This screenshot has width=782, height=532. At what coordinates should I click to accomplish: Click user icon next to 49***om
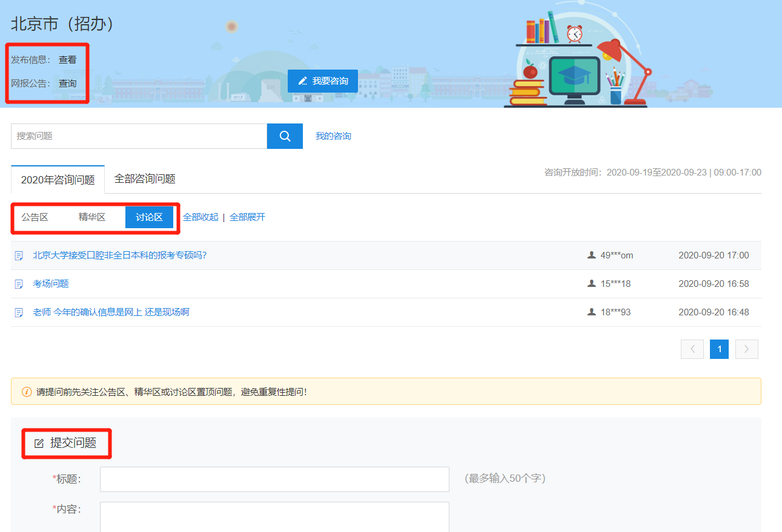tap(592, 255)
